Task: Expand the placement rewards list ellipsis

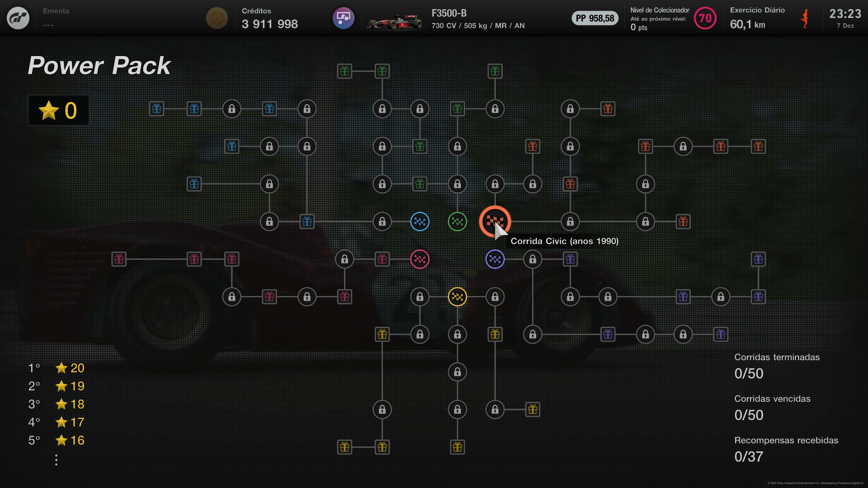Action: coord(56,460)
